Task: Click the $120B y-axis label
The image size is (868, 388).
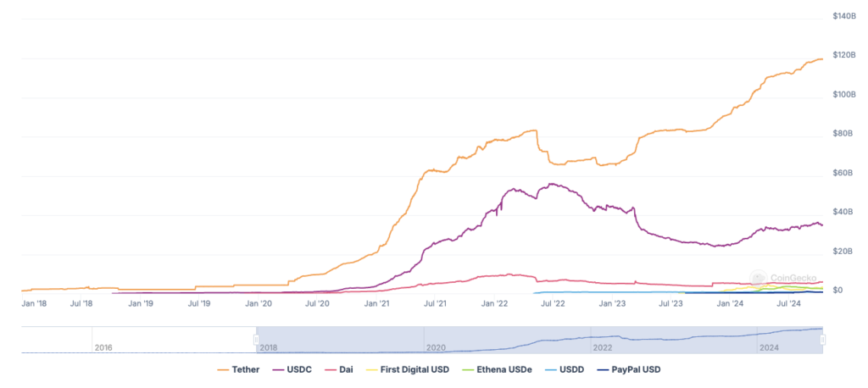Action: click(844, 56)
